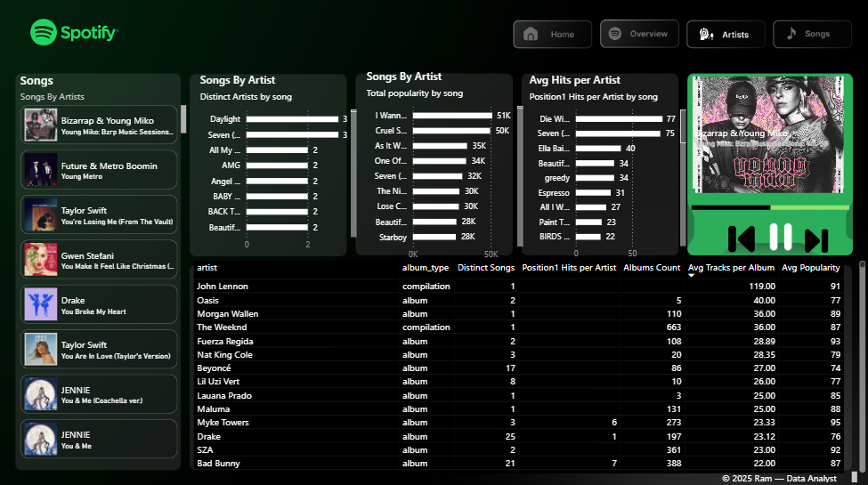This screenshot has height=485, width=868.
Task: Skip to previous track icon
Action: pyautogui.click(x=741, y=238)
